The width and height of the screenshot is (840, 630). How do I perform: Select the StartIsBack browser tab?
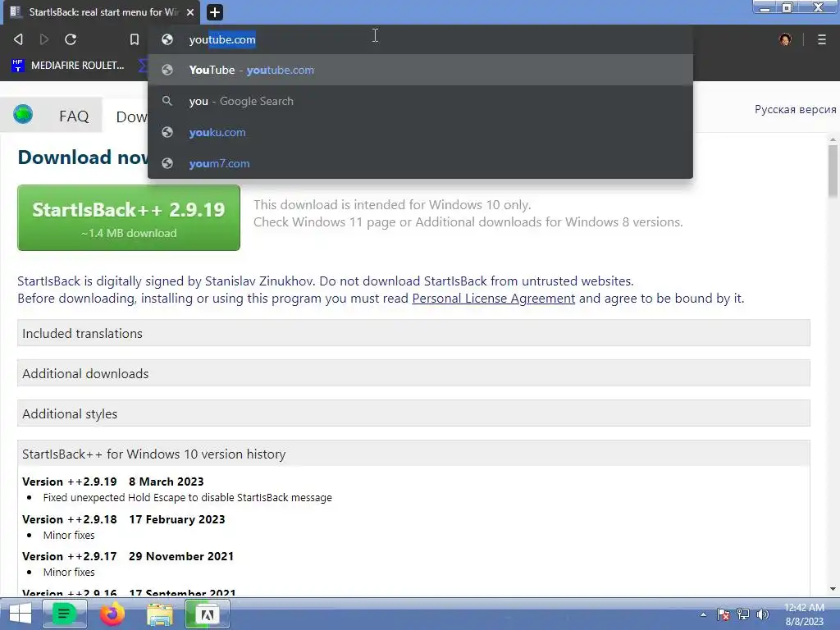102,11
